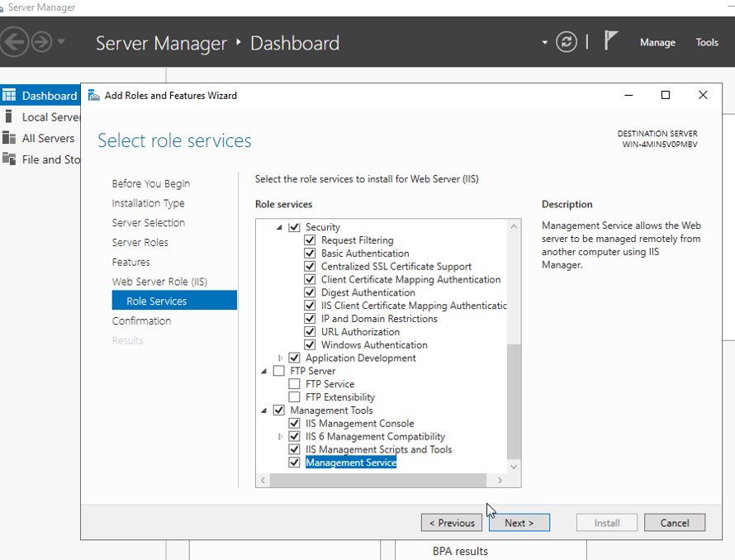
Task: Maximize the Add Roles wizard window
Action: [665, 95]
